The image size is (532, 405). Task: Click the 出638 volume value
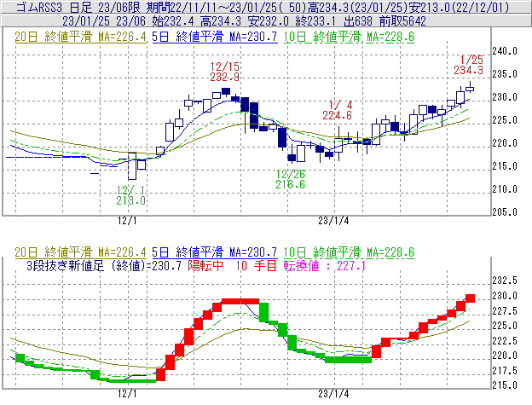coord(358,21)
